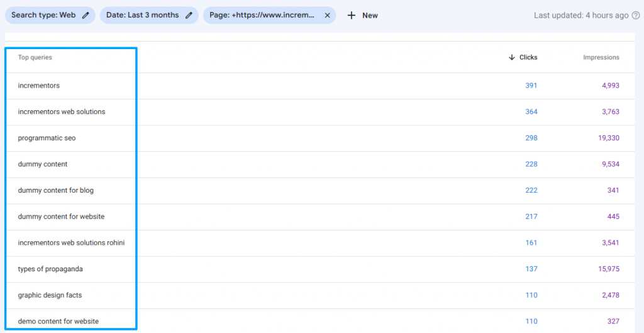Select 'demo content for website' query
The image size is (644, 333).
[x=58, y=322]
